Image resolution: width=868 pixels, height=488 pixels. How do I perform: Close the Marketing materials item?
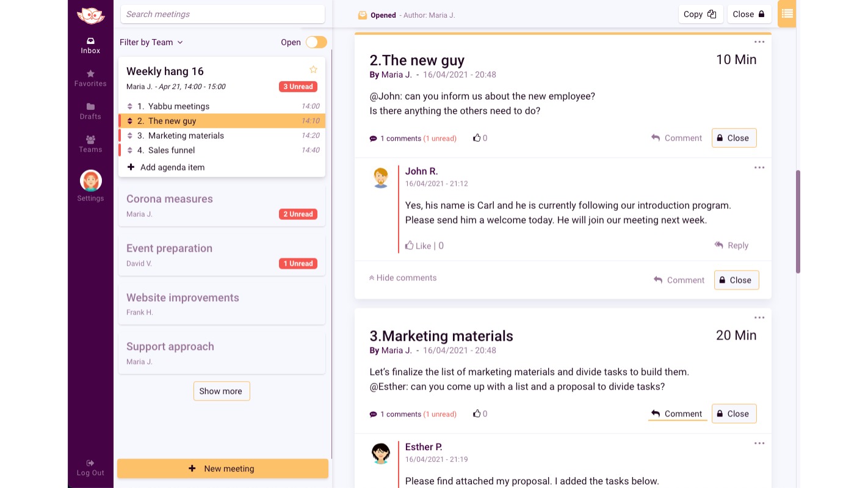pyautogui.click(x=734, y=413)
